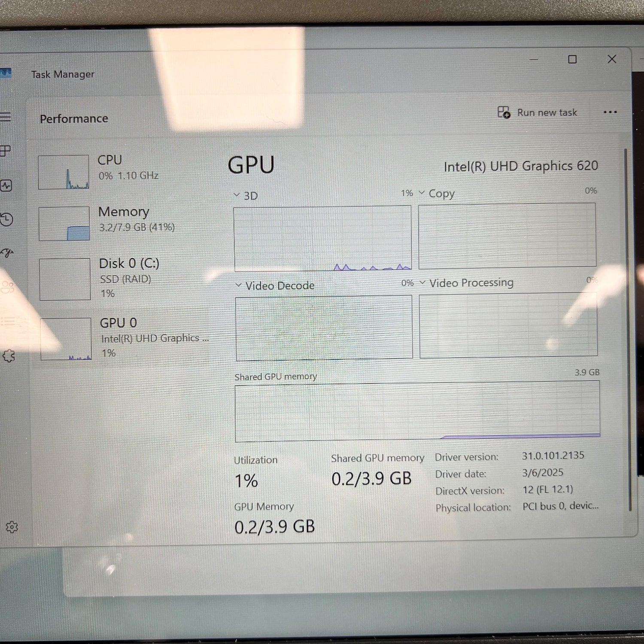The image size is (644, 644).
Task: Open the Video Decode engine dropdown
Action: tap(239, 285)
